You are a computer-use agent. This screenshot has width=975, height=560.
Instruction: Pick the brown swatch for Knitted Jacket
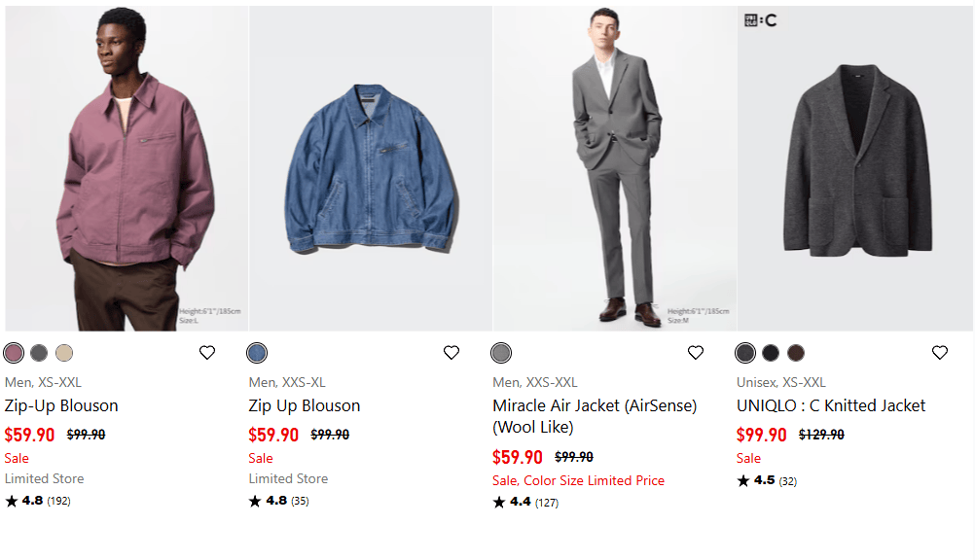(x=796, y=353)
